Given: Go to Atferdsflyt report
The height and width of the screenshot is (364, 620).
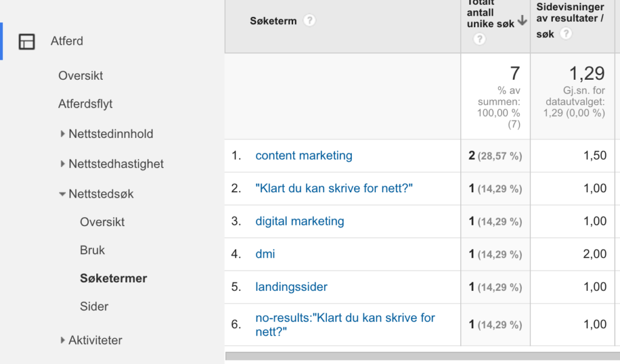Looking at the screenshot, I should pos(85,104).
